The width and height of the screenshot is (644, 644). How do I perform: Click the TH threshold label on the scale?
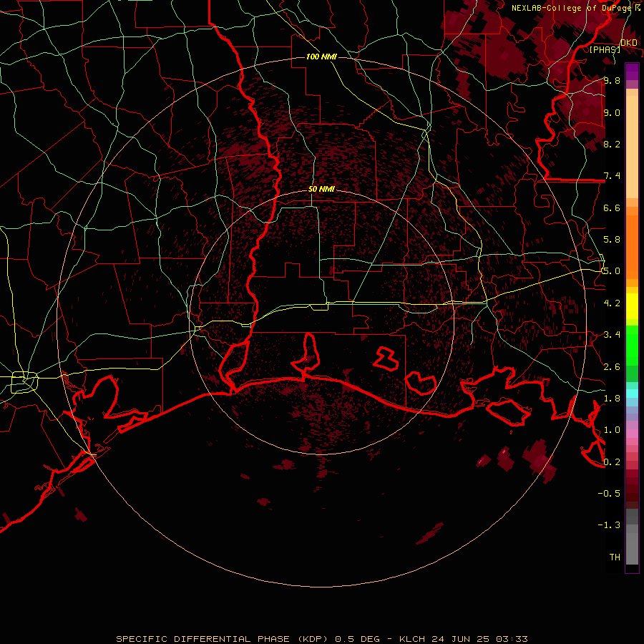(x=615, y=557)
